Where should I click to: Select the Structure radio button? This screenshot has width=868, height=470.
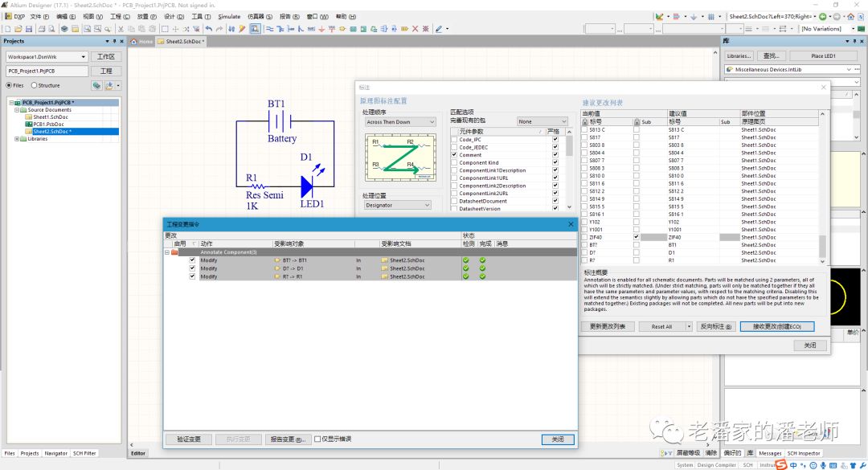35,85
